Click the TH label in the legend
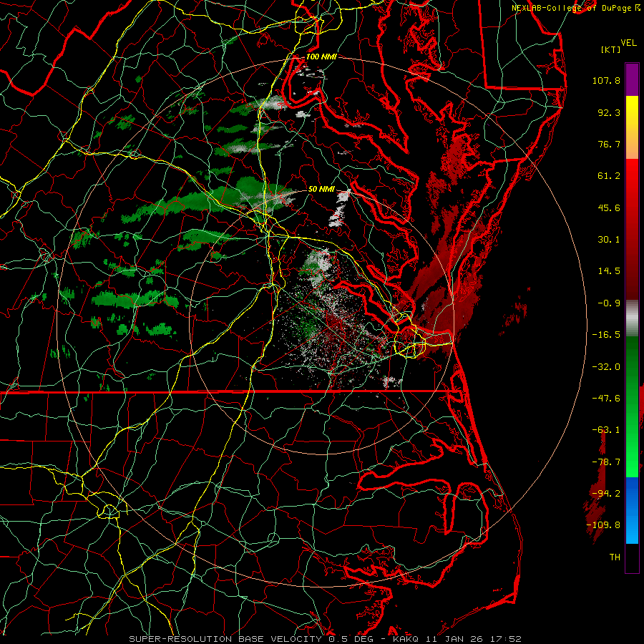The image size is (644, 644). (x=615, y=557)
